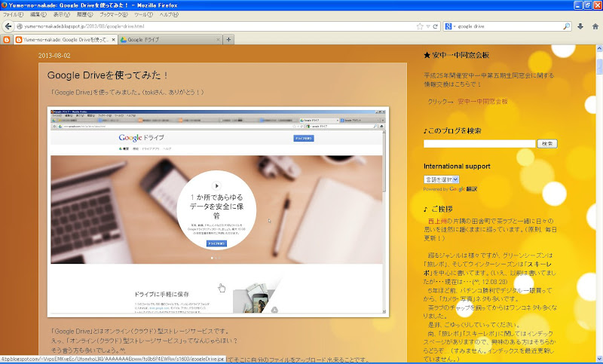
Task: Go back with the browser back arrow
Action: pyautogui.click(x=8, y=26)
